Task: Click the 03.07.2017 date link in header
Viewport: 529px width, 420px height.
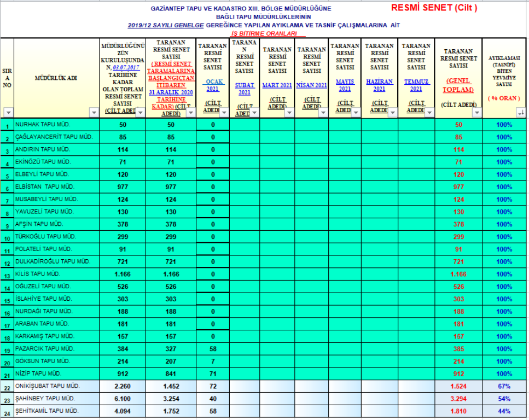Action: pos(126,67)
